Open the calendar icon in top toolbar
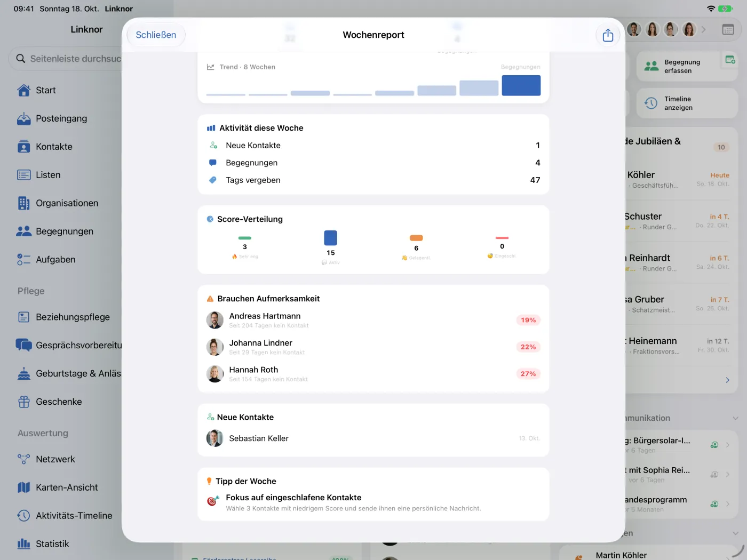Viewport: 747px width, 560px height. (x=728, y=30)
